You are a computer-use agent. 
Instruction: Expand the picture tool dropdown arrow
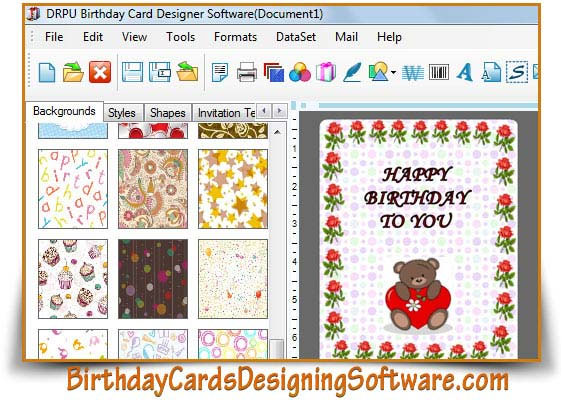[394, 73]
